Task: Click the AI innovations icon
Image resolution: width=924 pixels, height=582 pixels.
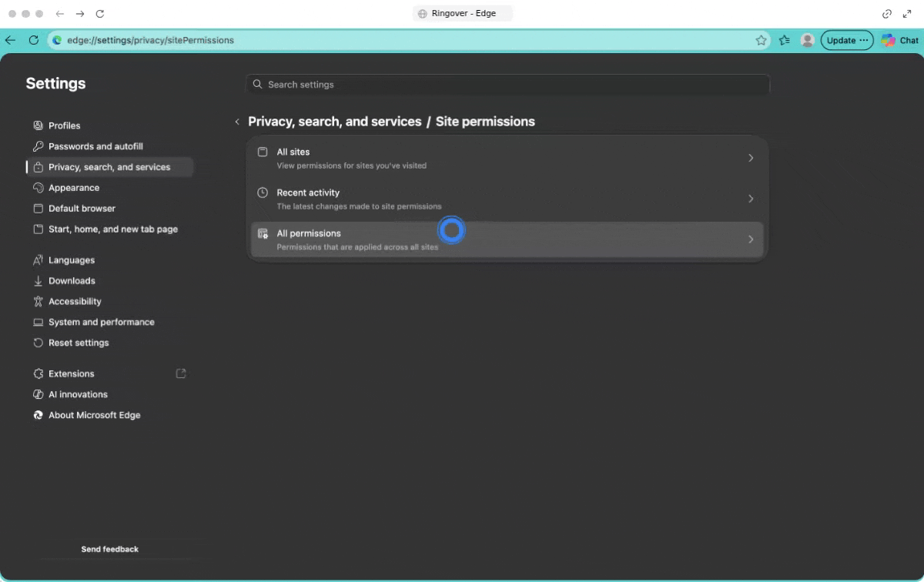Action: (38, 395)
